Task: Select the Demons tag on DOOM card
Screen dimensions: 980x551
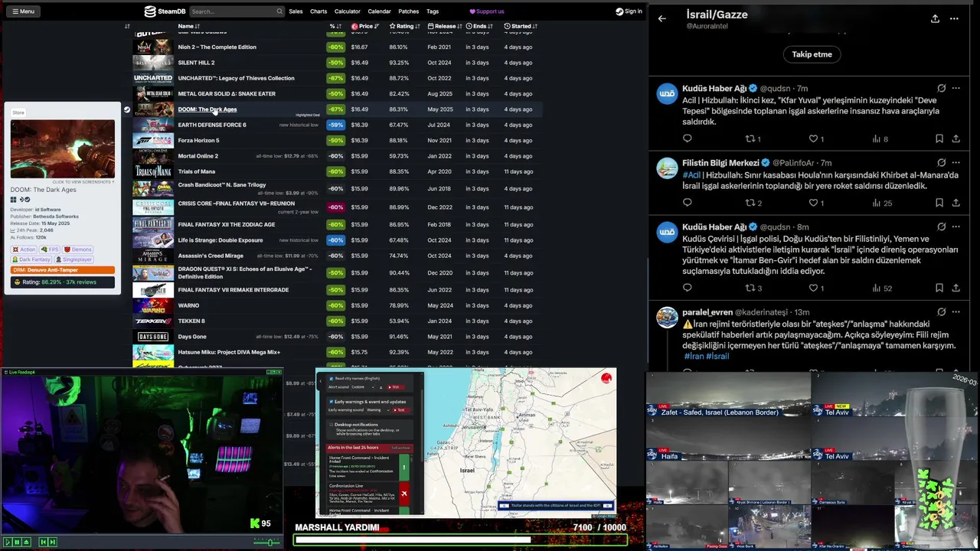Action: pos(78,249)
